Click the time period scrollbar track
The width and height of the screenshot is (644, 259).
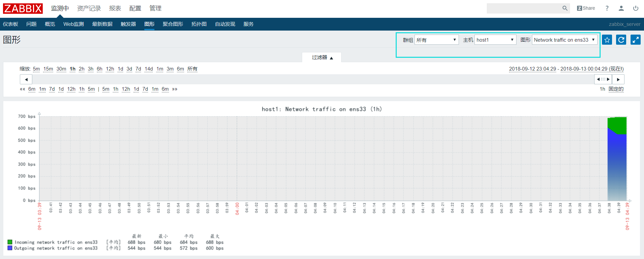click(313, 80)
